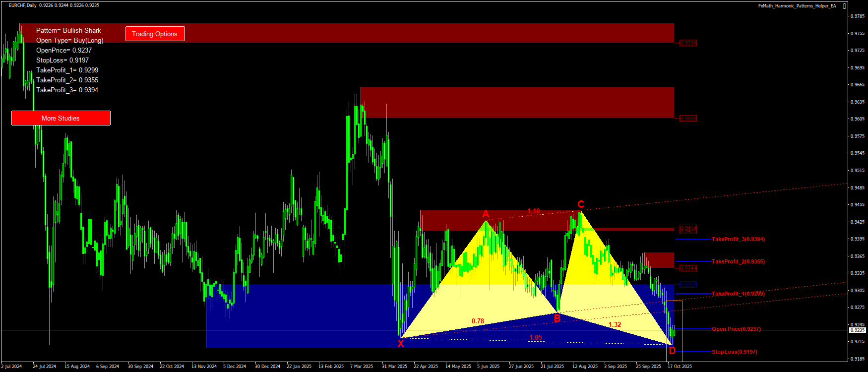
Task: Click the 0.9738 red zone price tag
Action: pos(688,43)
